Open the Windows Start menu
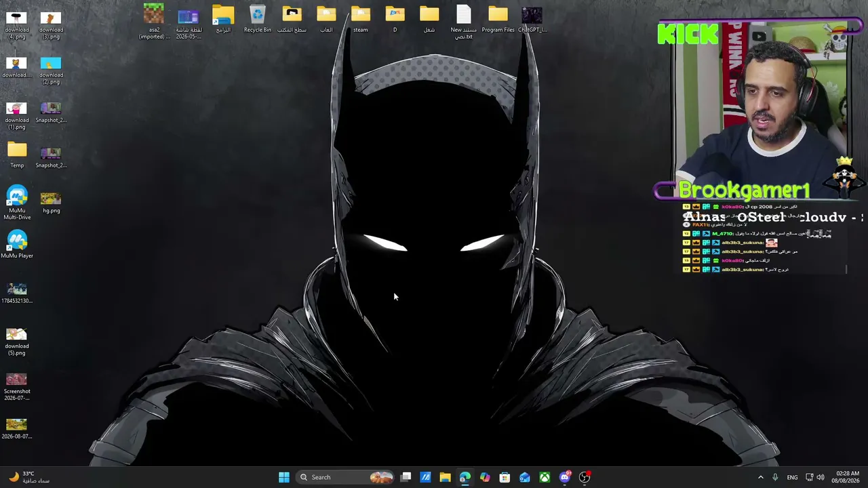 pyautogui.click(x=284, y=477)
